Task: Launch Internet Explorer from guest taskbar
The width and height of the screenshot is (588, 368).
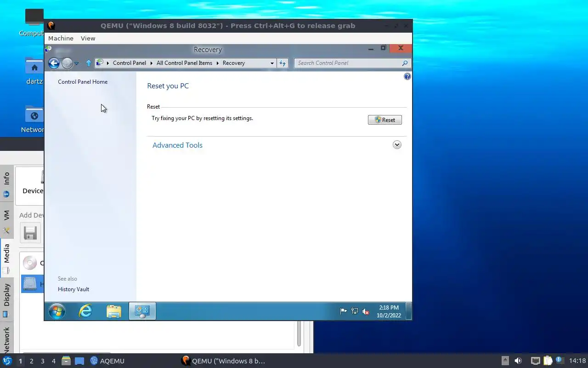Action: point(85,311)
